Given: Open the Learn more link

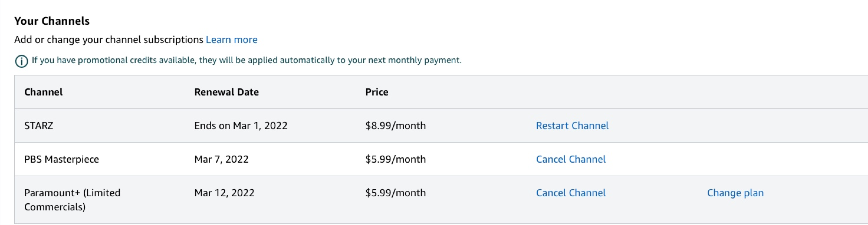Looking at the screenshot, I should tap(231, 40).
